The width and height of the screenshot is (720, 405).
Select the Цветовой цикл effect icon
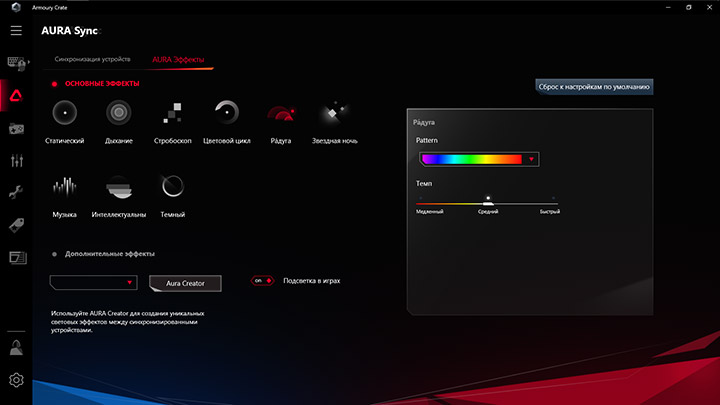coord(226,112)
